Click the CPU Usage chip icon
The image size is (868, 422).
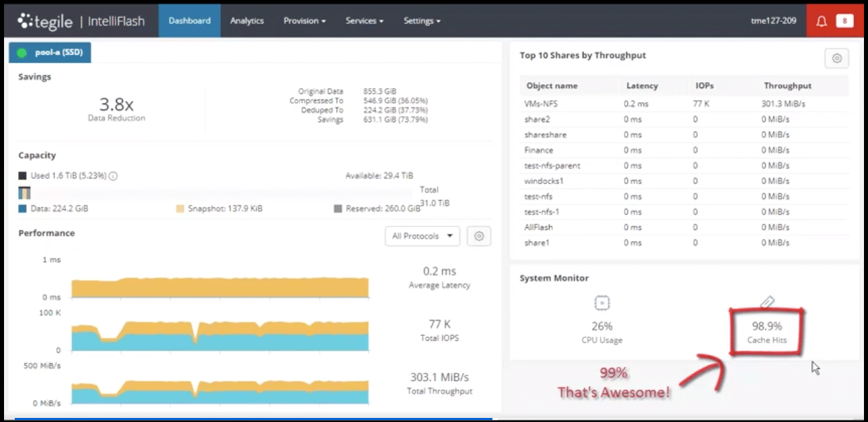(x=602, y=304)
